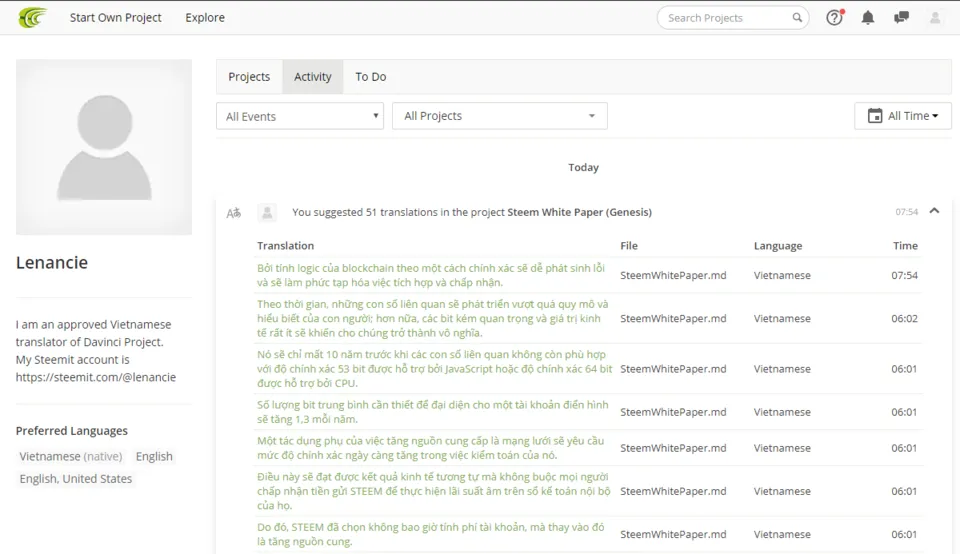
Task: Click the search magnifier icon
Action: click(x=797, y=18)
